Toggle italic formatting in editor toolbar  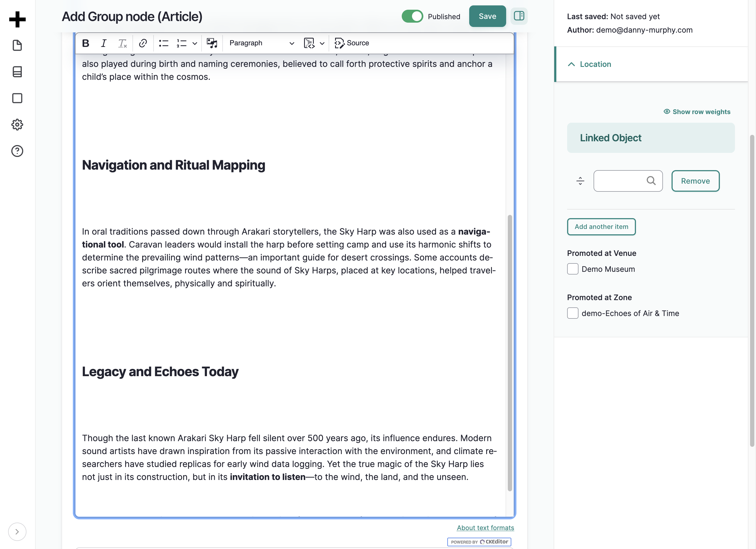tap(104, 43)
